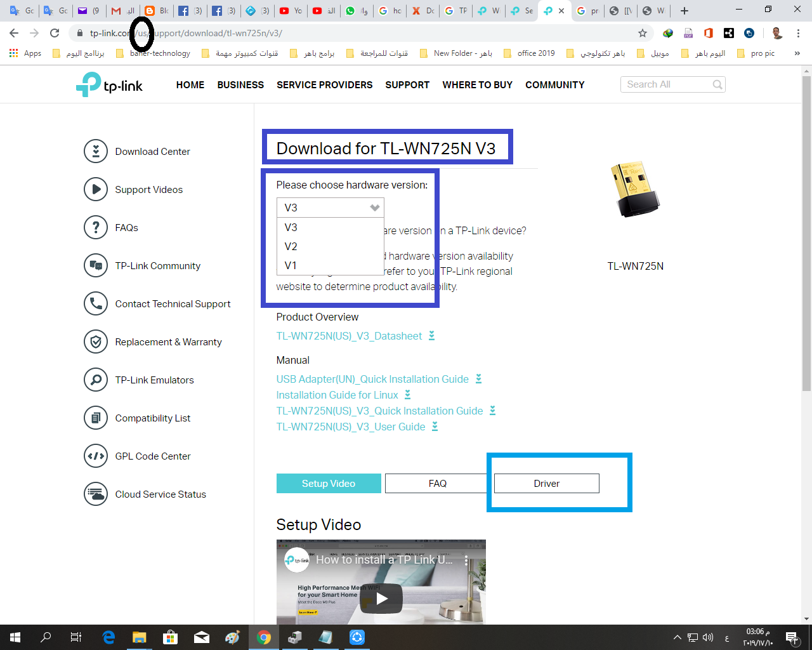The image size is (812, 650).
Task: Click TP-Link Emulators magnifier icon
Action: (x=96, y=380)
